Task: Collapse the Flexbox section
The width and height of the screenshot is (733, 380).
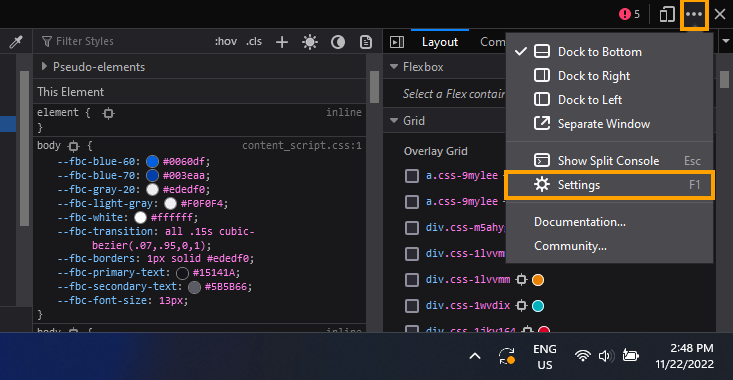Action: point(394,67)
